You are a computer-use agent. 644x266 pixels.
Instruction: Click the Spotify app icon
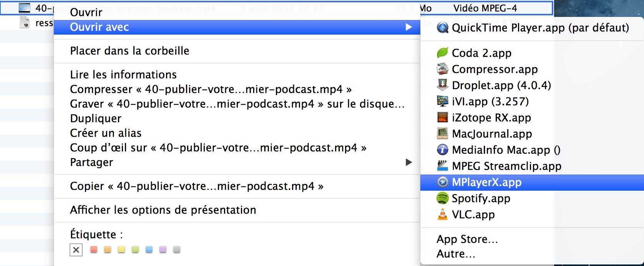(x=443, y=198)
